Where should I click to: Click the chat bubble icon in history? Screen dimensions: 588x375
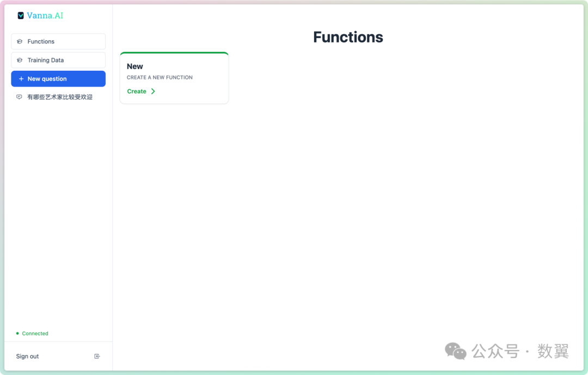[19, 97]
